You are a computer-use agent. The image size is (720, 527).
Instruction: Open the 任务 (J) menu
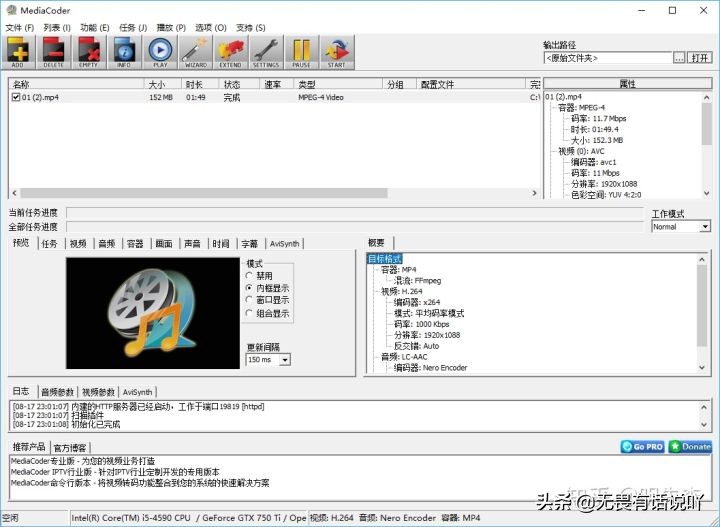coord(133,28)
